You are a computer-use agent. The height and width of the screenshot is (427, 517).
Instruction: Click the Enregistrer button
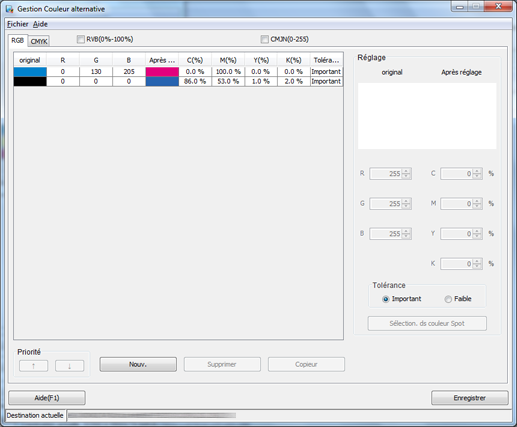[x=470, y=398]
